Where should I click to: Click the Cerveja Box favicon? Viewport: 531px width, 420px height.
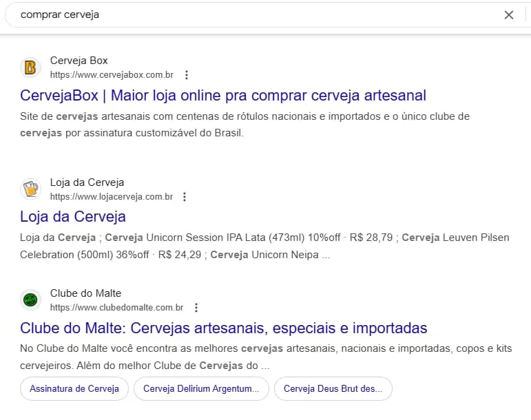30,67
